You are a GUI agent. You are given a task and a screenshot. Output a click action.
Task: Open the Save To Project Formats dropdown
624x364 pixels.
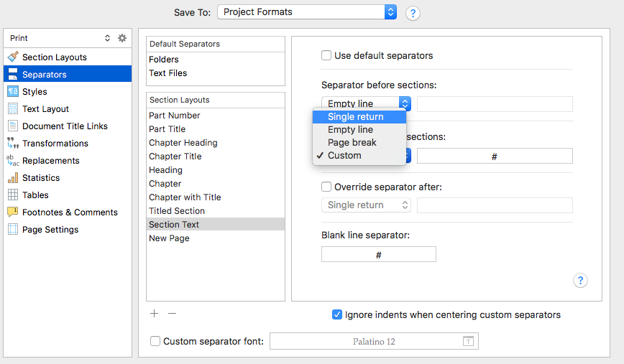307,11
